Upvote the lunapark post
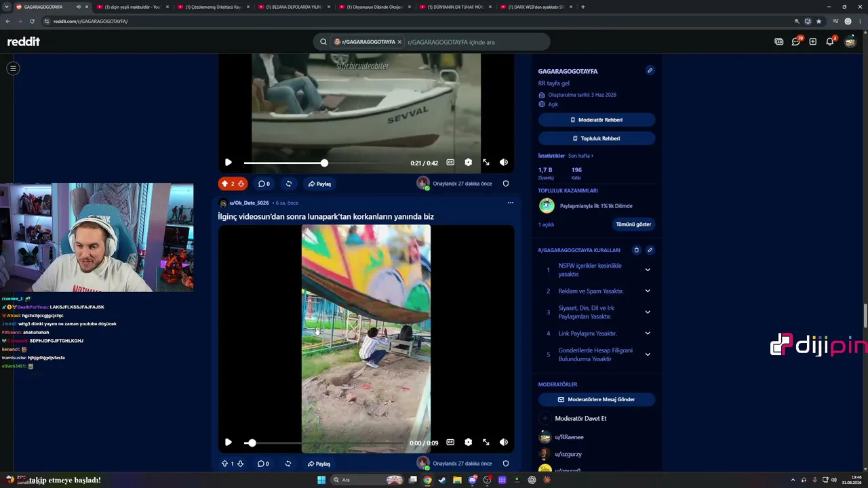Screen dimensions: 868x488 (x=224, y=464)
